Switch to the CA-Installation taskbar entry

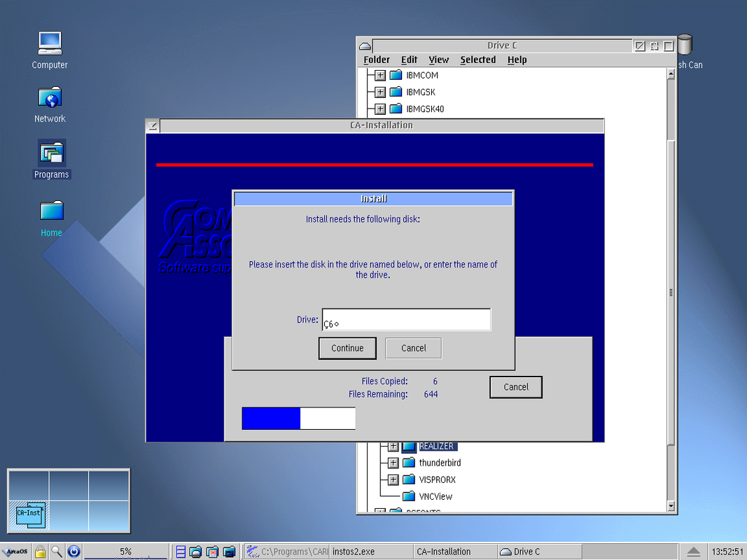point(455,552)
